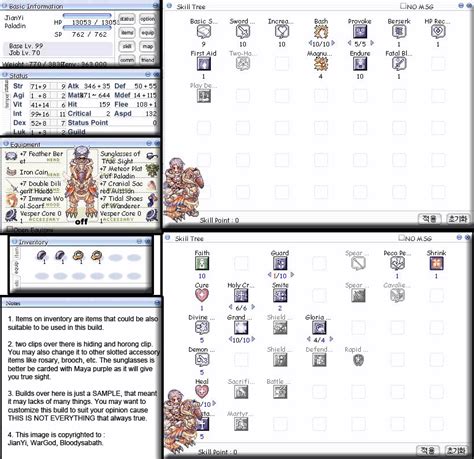Open 'items' from Basic Information

pyautogui.click(x=127, y=33)
